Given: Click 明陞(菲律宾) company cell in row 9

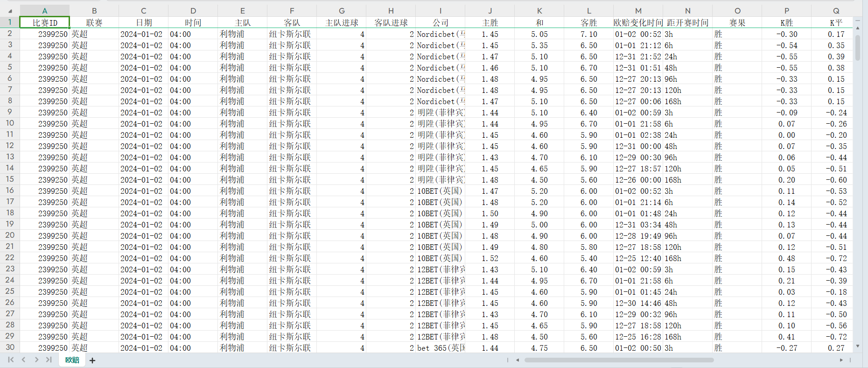Looking at the screenshot, I should [x=440, y=113].
